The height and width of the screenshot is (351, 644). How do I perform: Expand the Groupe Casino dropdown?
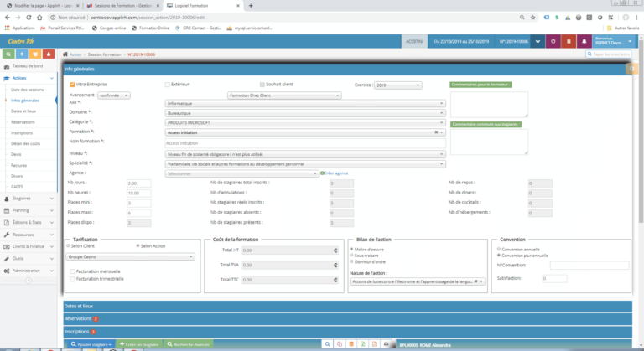(130, 257)
